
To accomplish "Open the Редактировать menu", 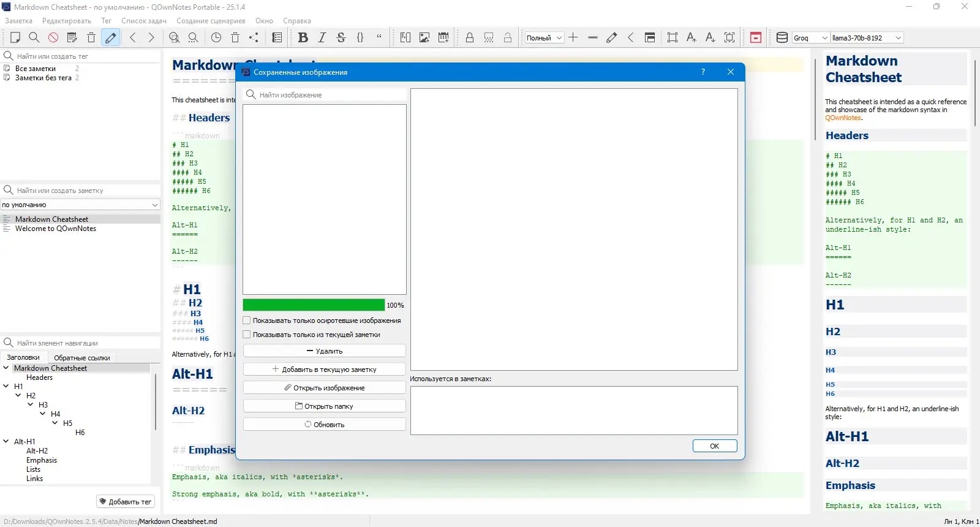I will [67, 21].
